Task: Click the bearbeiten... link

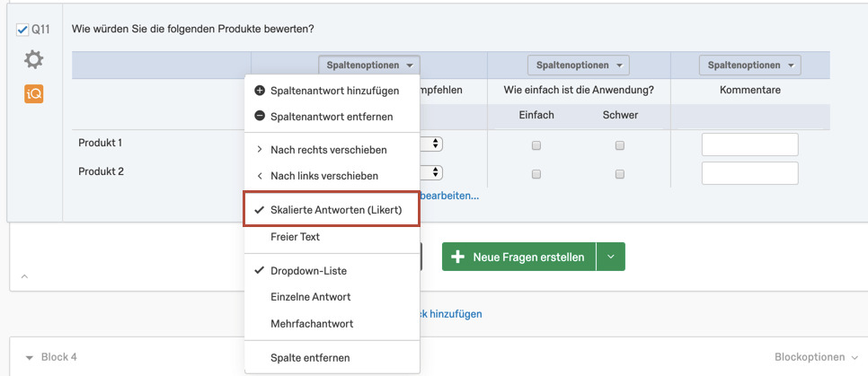Action: click(x=449, y=196)
